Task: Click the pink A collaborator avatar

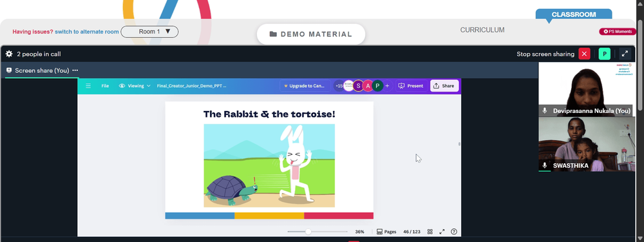Action: point(368,86)
